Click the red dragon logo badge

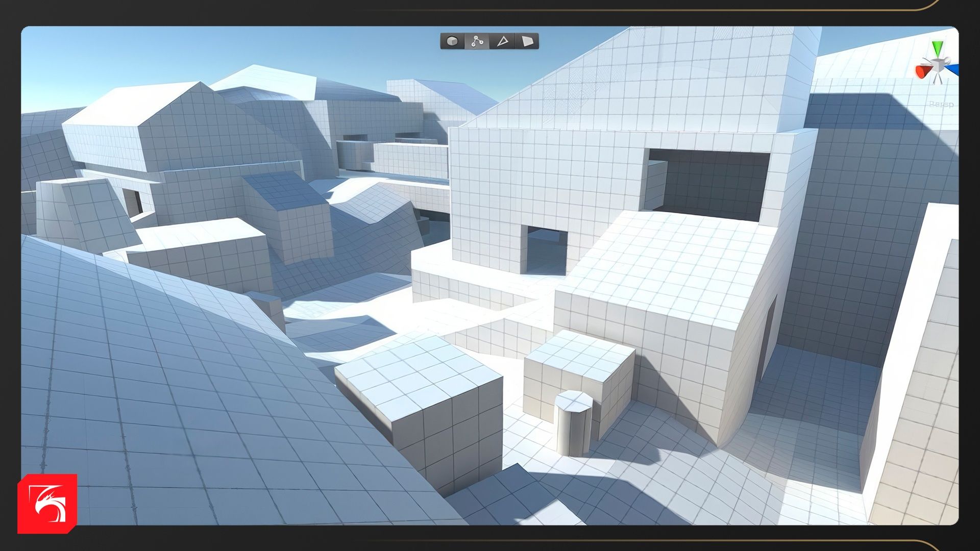(x=47, y=504)
